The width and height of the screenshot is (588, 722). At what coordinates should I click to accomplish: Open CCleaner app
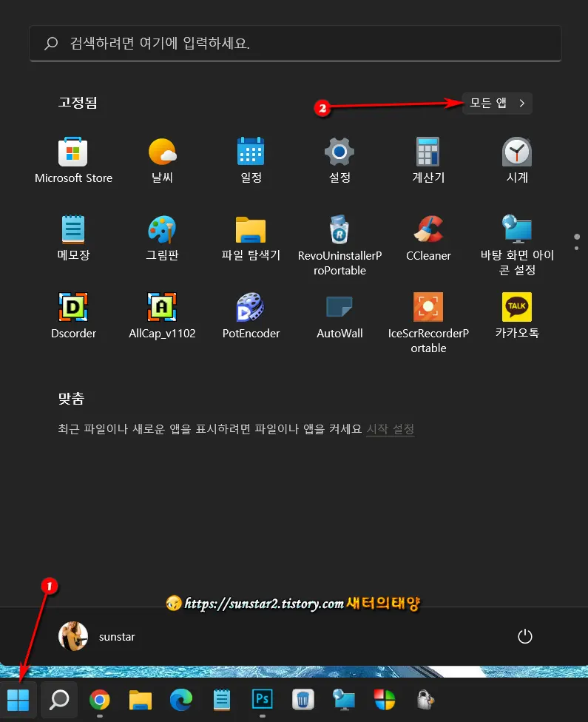click(x=428, y=237)
